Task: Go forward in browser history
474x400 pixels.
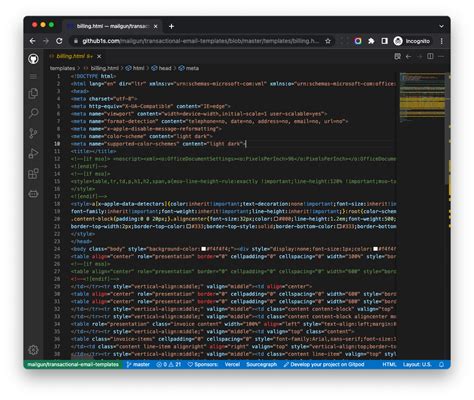Action: [46, 41]
